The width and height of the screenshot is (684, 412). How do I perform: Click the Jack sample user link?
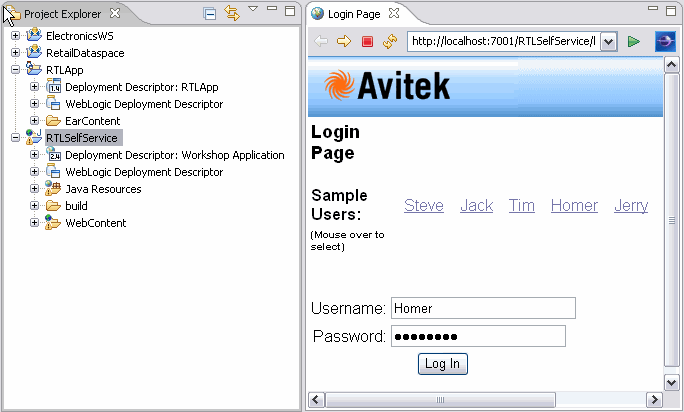point(476,205)
